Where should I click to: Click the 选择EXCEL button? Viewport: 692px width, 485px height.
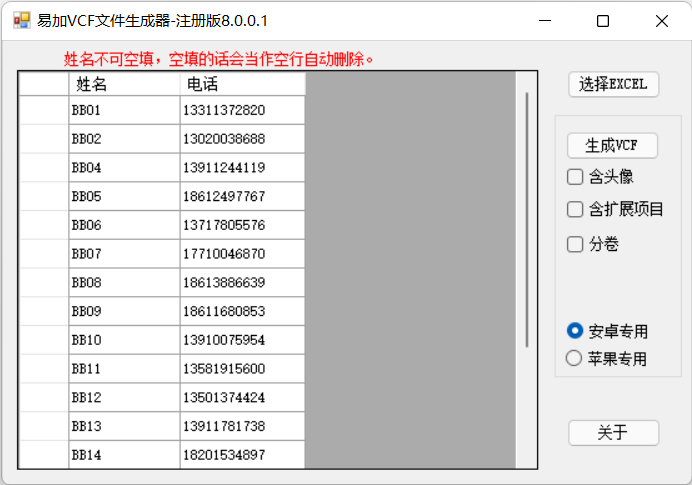(613, 84)
